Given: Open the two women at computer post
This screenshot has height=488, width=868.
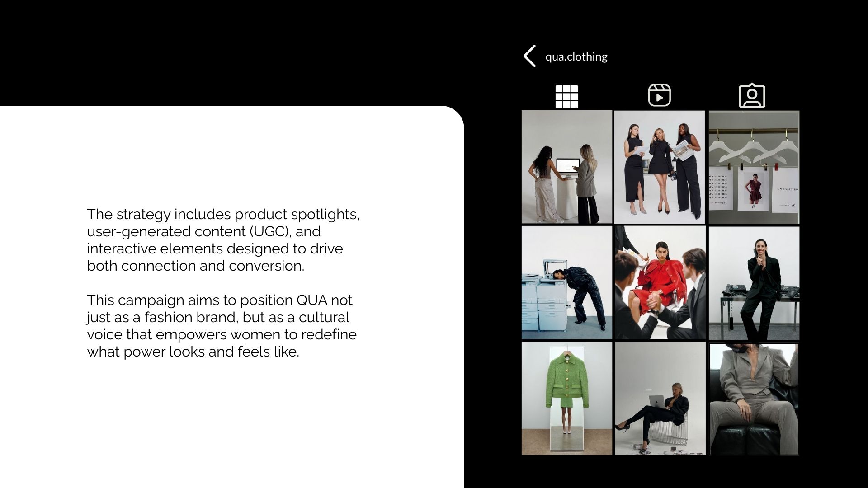Looking at the screenshot, I should pyautogui.click(x=567, y=167).
